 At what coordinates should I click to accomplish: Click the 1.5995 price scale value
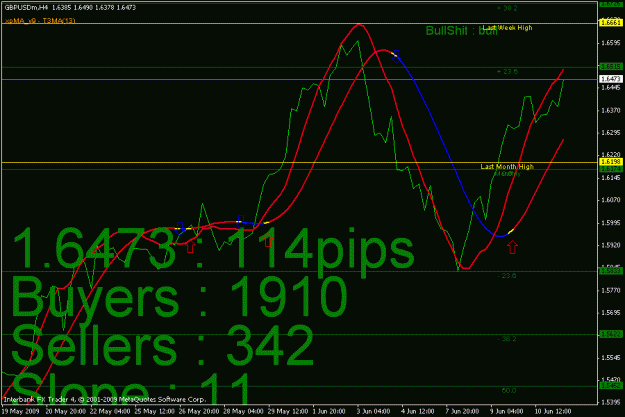click(611, 223)
